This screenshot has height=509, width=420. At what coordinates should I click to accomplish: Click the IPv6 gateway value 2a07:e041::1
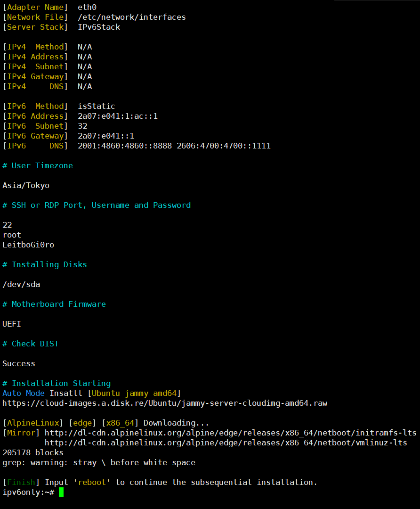pyautogui.click(x=106, y=136)
